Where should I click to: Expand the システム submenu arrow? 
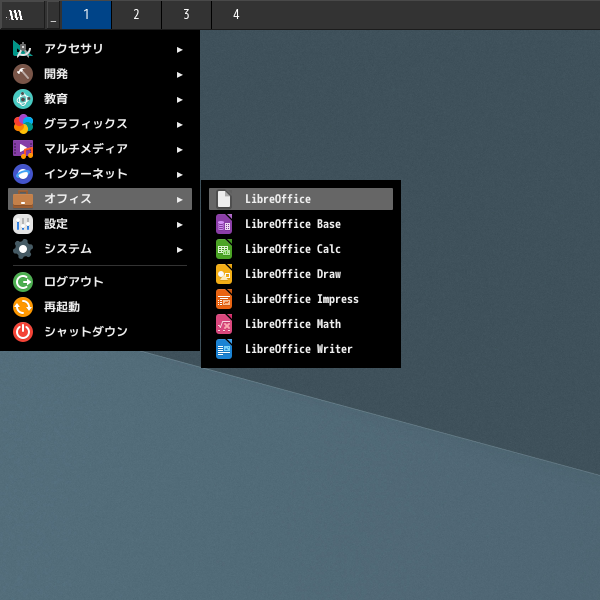coord(180,249)
